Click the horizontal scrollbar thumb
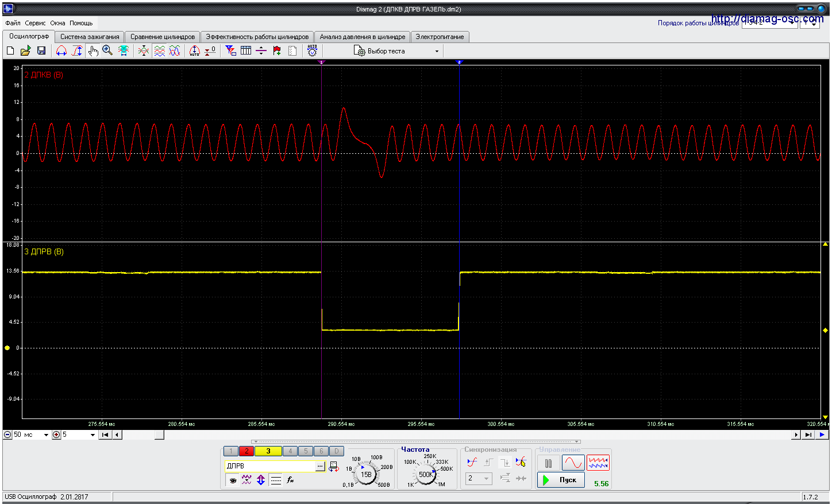The height and width of the screenshot is (504, 832). click(x=159, y=435)
